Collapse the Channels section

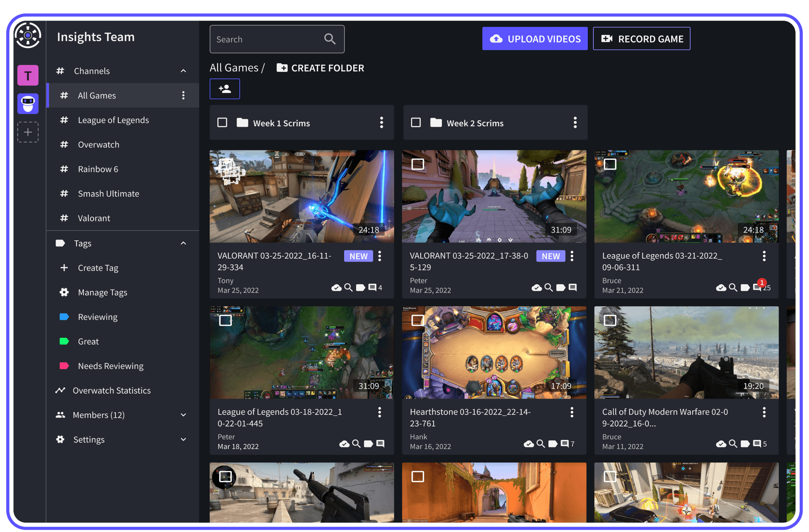coord(183,71)
